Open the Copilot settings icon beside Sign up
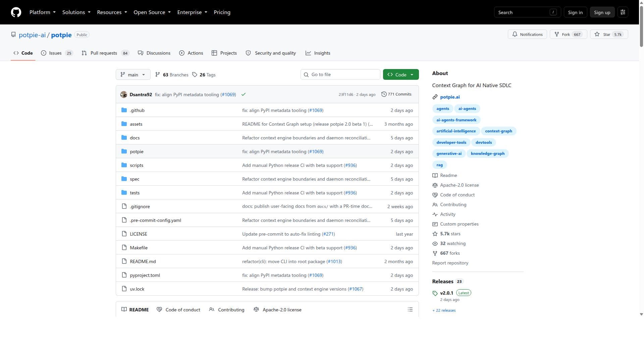Viewport: 644px width, 362px height. point(623,12)
